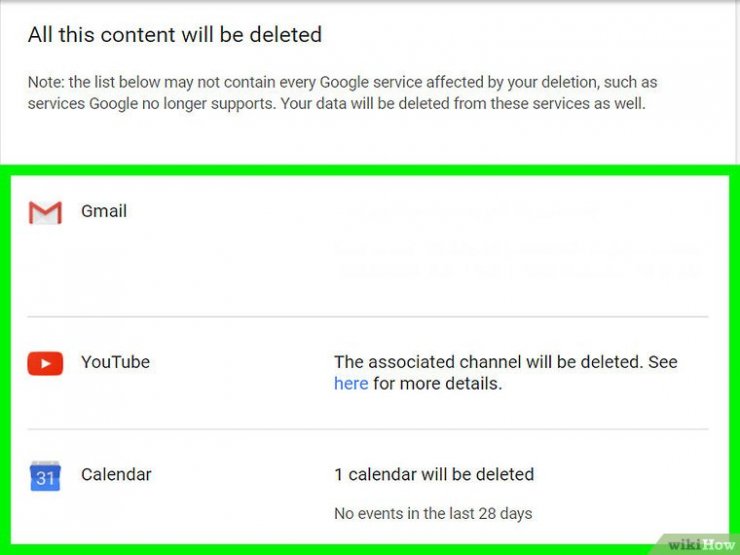
Task: Click the divider line above the Calendar row
Action: click(368, 430)
